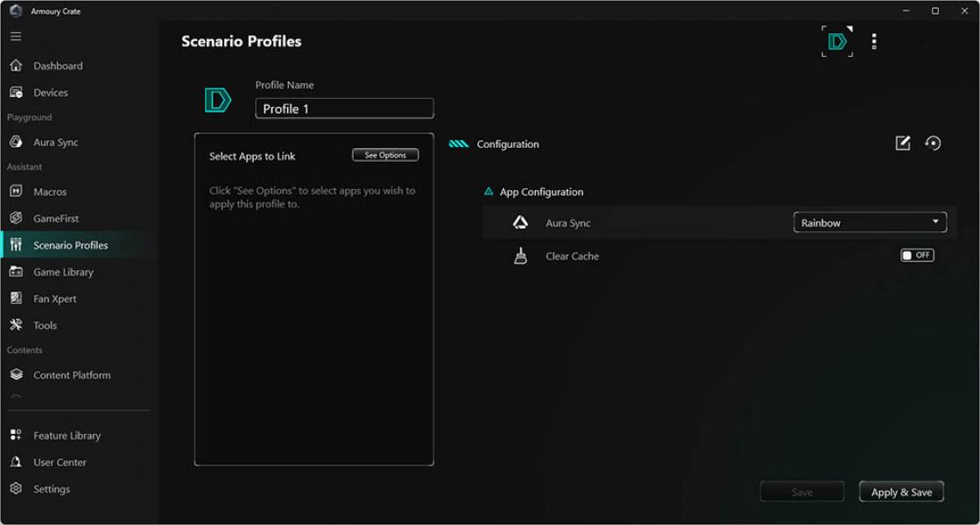
Task: Click the Scenario Profiles sliders icon
Action: (x=17, y=245)
